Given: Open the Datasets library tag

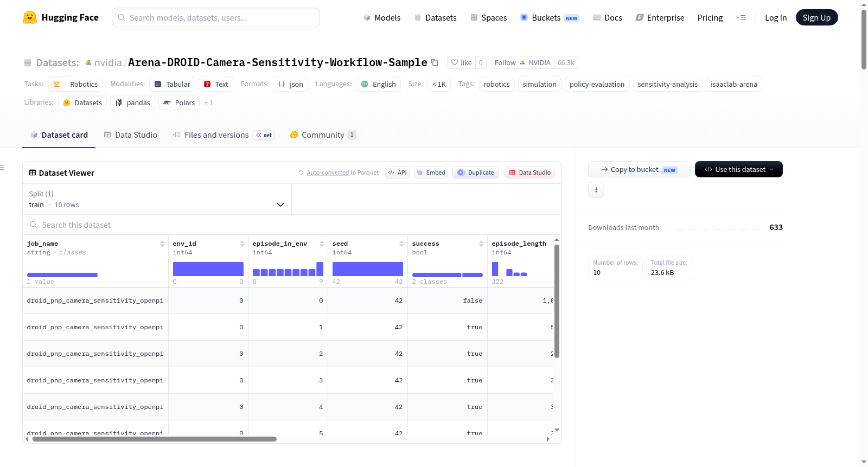Looking at the screenshot, I should click(x=82, y=103).
